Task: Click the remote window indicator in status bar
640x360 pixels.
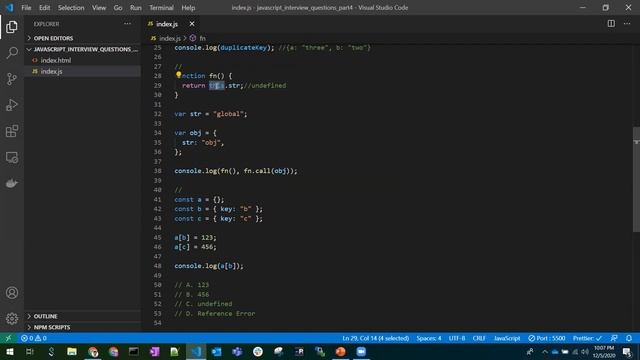Action: (8, 338)
